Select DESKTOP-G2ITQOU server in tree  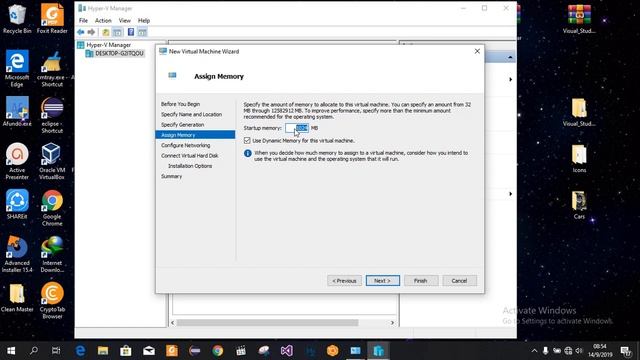(x=115, y=53)
